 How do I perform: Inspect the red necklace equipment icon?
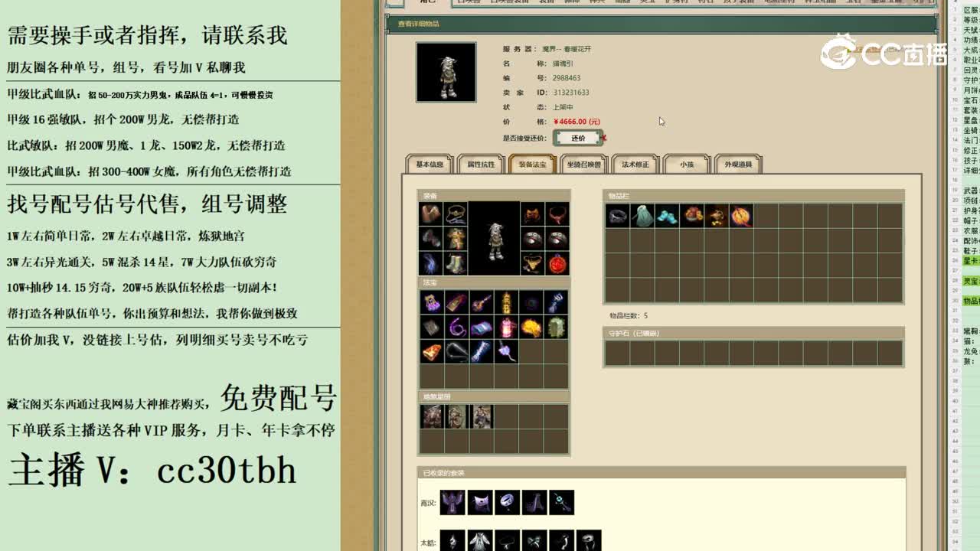pos(557,214)
